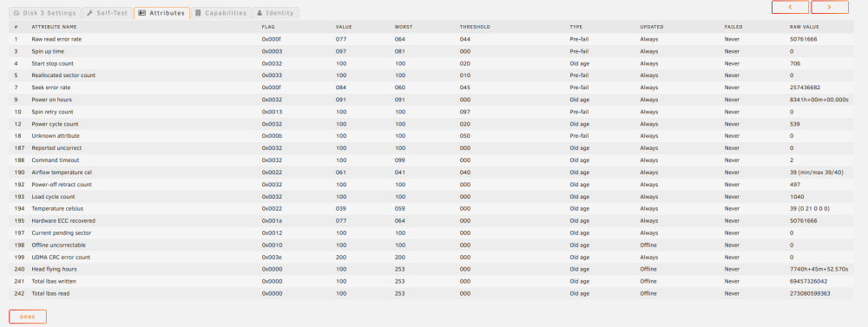Select Hardware ECC recovered attribute
Viewport: 868px width, 327px height.
[x=63, y=221]
